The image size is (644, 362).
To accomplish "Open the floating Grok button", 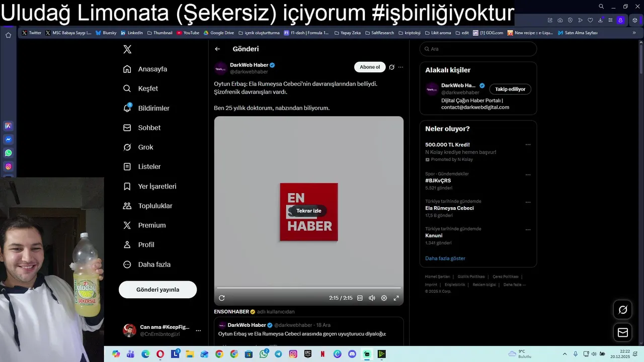I will pos(623,310).
